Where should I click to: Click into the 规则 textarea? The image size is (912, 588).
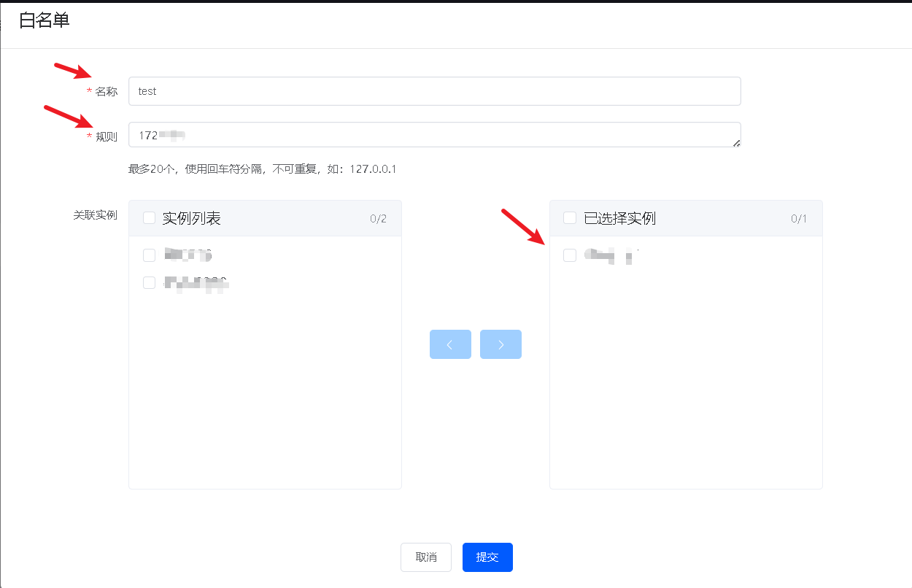[x=434, y=135]
